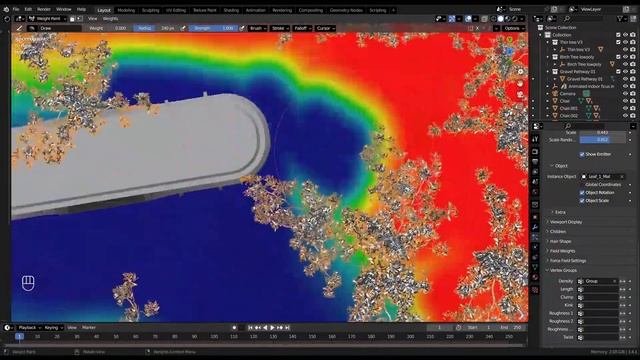Image resolution: width=640 pixels, height=360 pixels.
Task: Adjust the brush Strength slider
Action: (x=213, y=28)
